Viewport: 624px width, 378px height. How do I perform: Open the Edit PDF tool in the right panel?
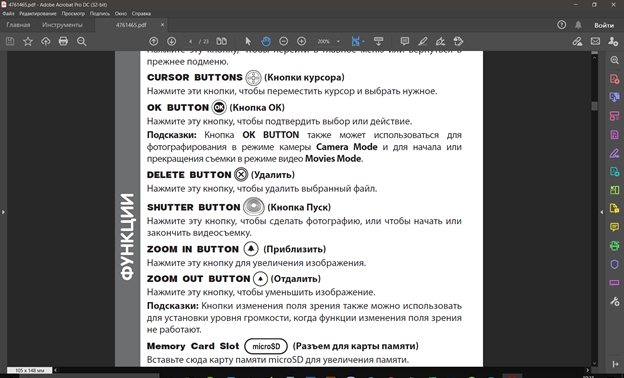pos(614,134)
